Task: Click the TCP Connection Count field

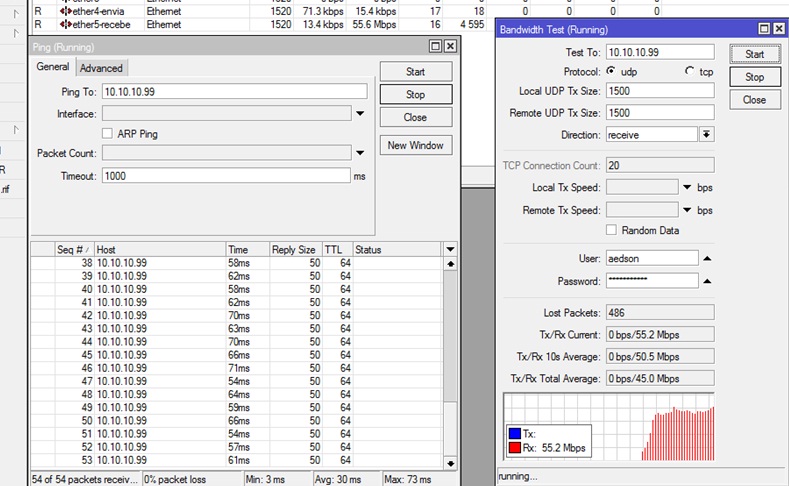Action: 660,165
